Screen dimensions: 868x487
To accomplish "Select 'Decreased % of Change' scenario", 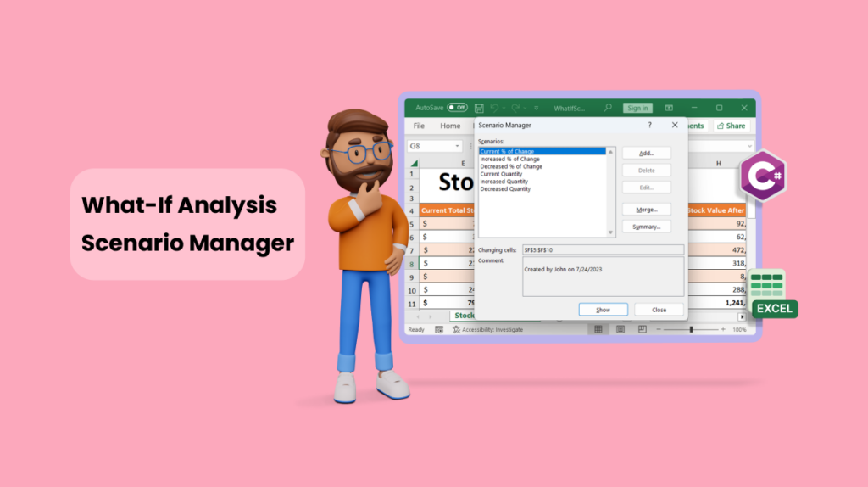I will point(542,166).
